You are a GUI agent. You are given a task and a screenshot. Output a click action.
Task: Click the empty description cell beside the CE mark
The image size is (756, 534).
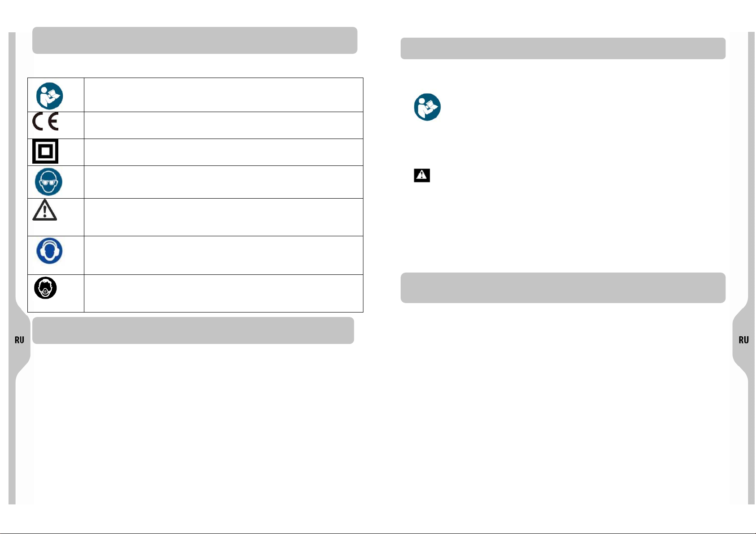coord(223,126)
